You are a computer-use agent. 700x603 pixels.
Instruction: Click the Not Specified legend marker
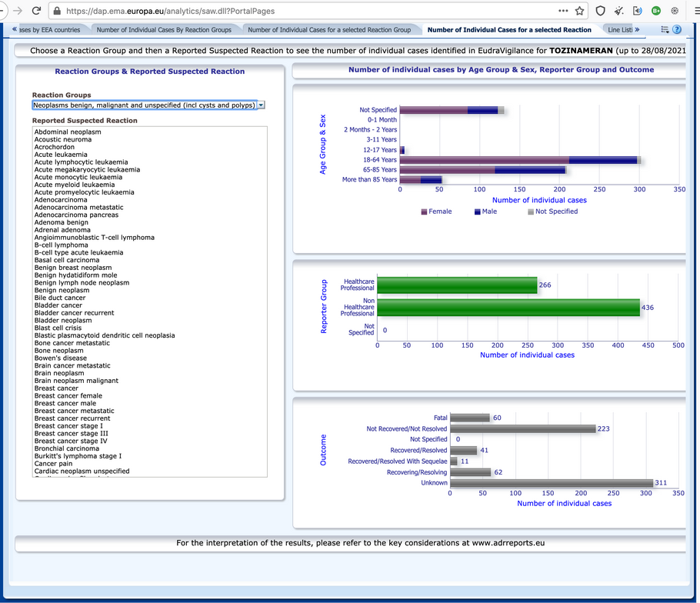[x=531, y=212]
